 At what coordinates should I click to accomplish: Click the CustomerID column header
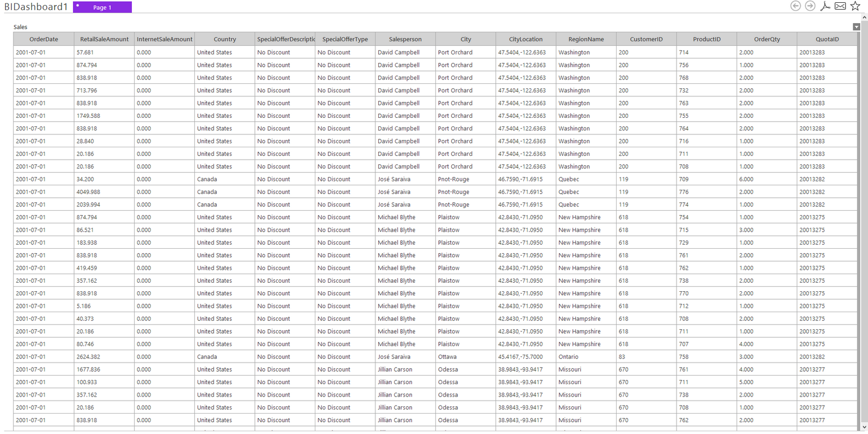point(646,39)
